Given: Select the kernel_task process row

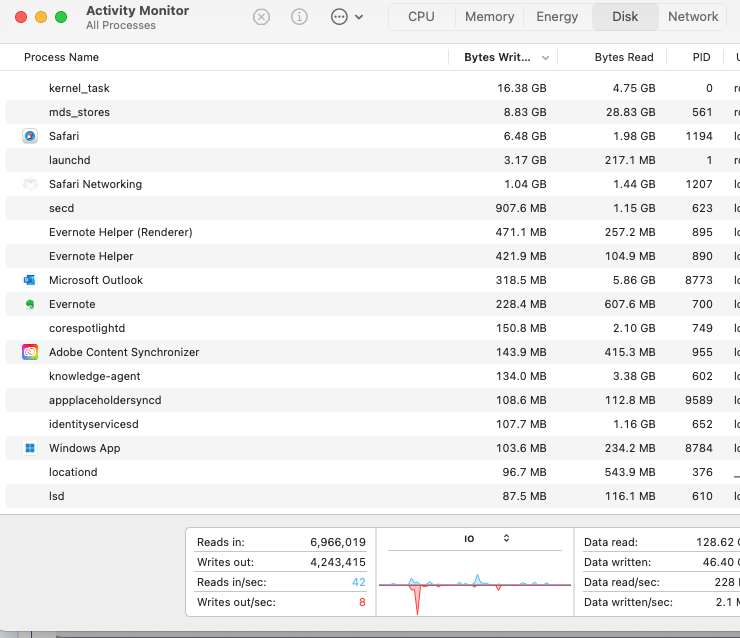Looking at the screenshot, I should tap(370, 88).
